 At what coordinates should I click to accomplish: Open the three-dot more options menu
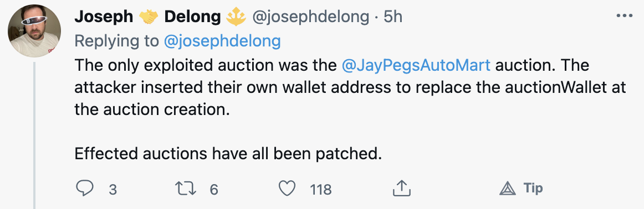tap(625, 15)
